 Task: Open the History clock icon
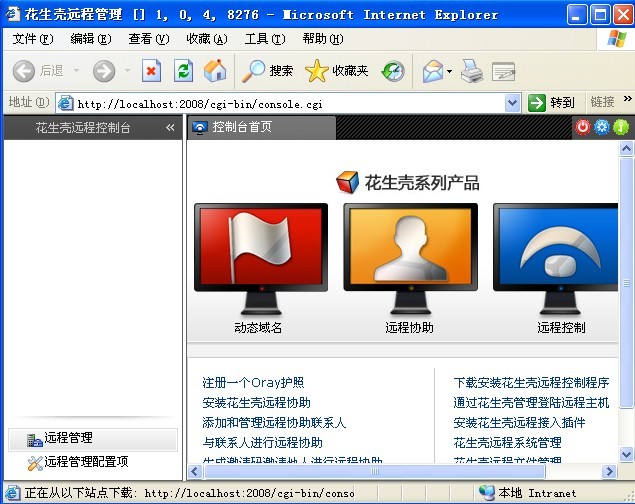click(393, 71)
